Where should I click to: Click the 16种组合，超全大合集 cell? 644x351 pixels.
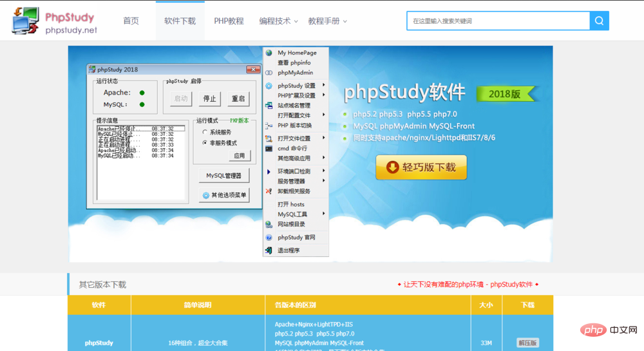pos(198,343)
